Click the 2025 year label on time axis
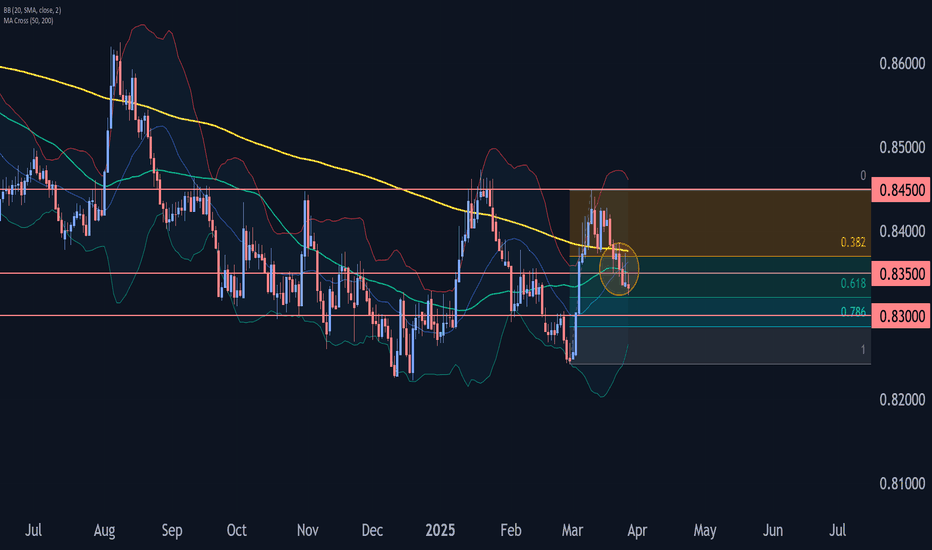Screen dimensions: 932x550 coord(440,530)
